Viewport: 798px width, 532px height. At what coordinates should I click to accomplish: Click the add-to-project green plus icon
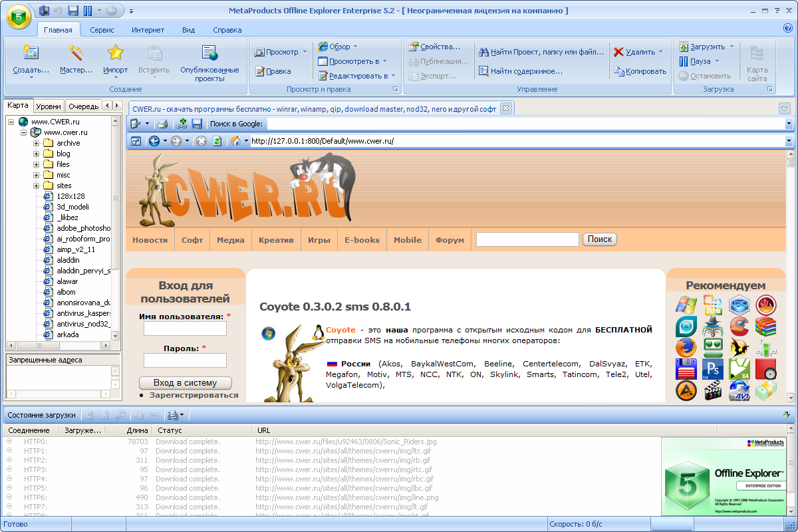point(182,124)
